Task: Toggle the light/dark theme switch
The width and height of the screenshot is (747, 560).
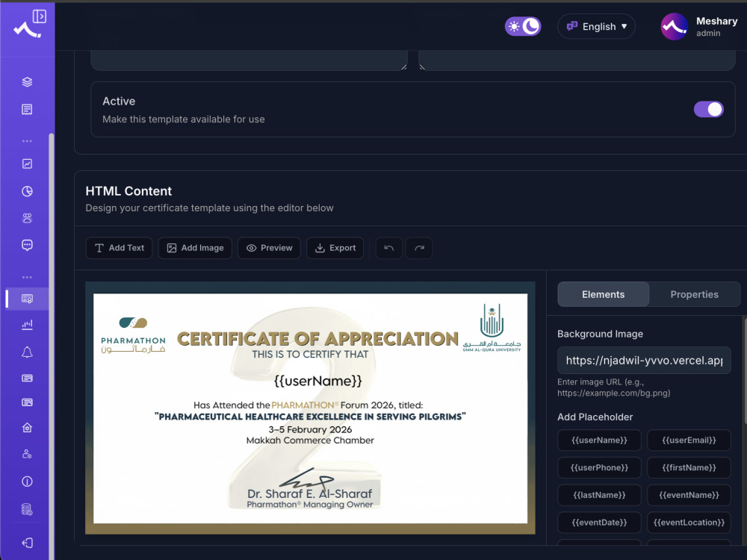Action: (x=523, y=26)
